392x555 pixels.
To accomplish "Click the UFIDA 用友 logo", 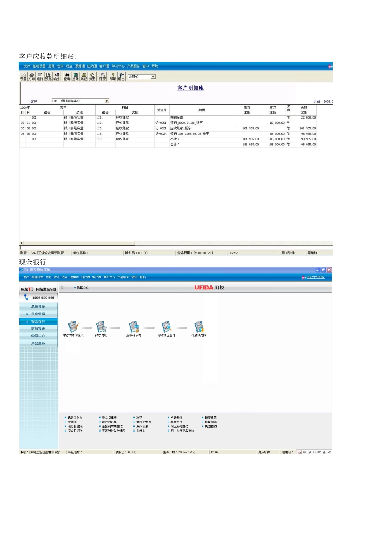I will pos(210,287).
